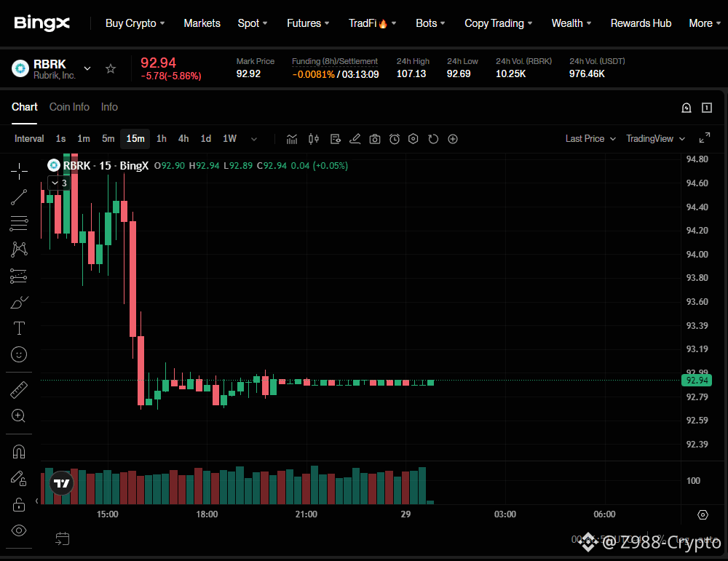The image size is (728, 561).
Task: Open the Last Price type dropdown
Action: click(x=590, y=139)
